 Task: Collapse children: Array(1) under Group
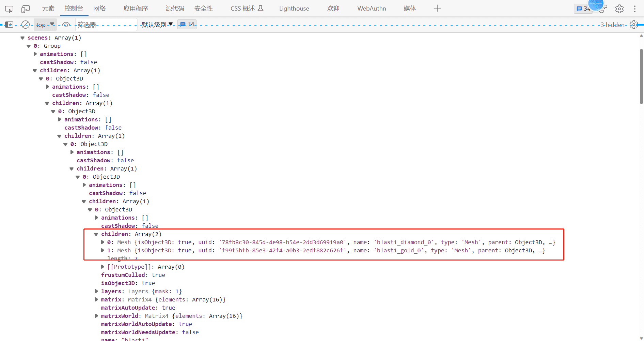coord(35,71)
